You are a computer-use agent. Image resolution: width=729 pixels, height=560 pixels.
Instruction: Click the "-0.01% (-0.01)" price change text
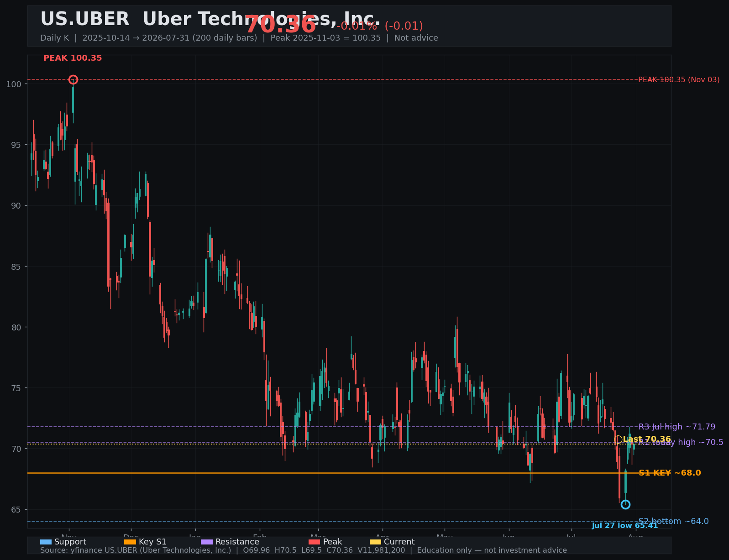380,26
